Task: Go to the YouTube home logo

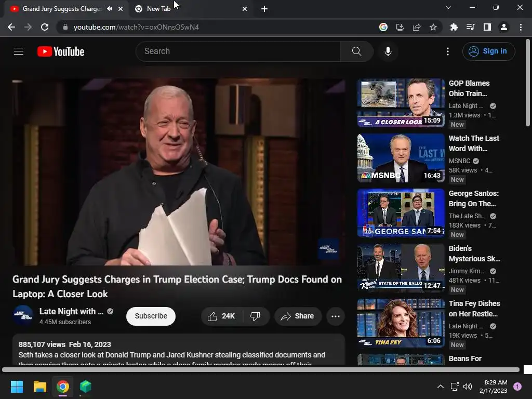Action: coord(61,51)
